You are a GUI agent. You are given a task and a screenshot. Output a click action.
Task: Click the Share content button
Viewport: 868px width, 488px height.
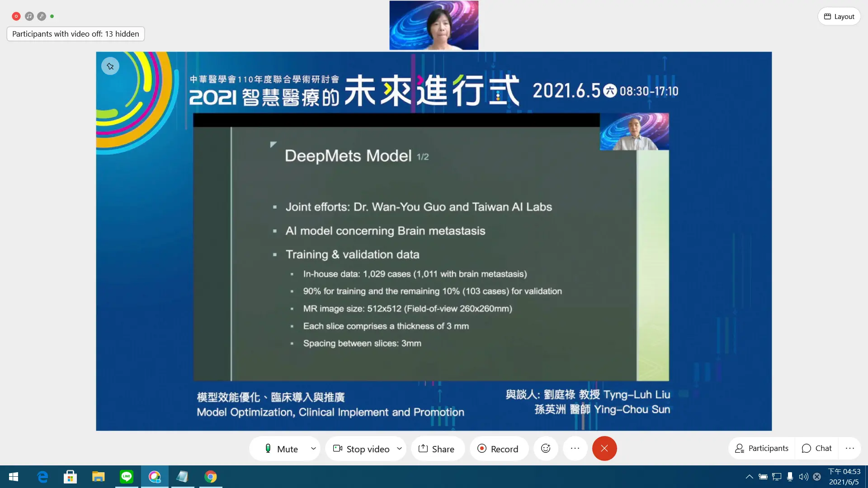pos(437,449)
